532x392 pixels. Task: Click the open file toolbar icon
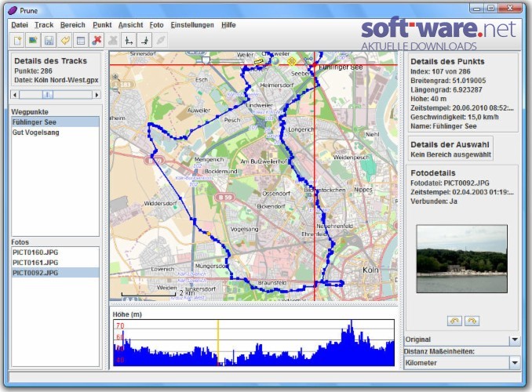point(17,40)
